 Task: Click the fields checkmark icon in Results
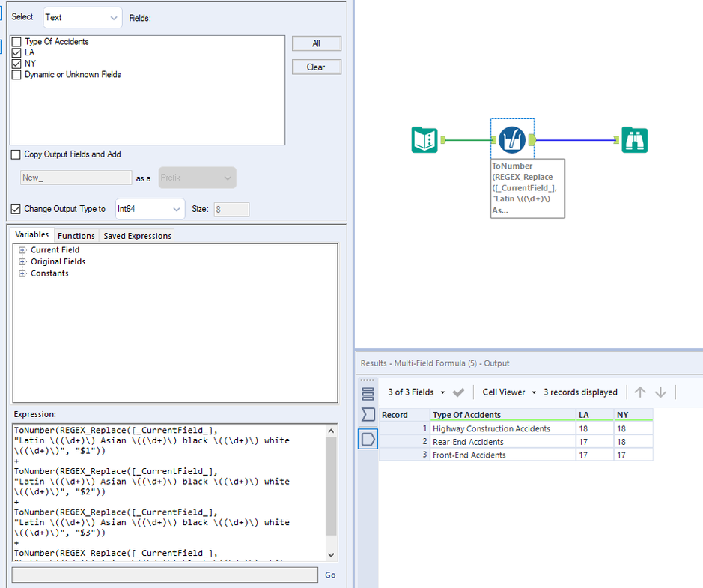point(458,392)
